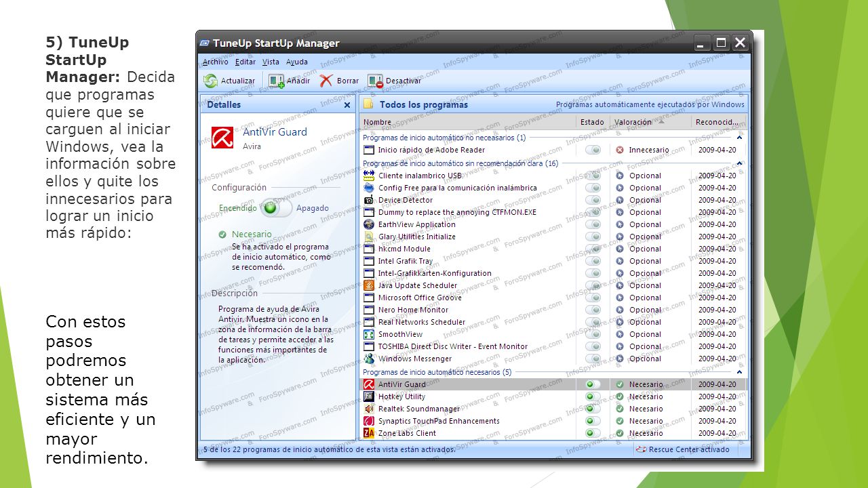Click the Device Detector camera icon

pyautogui.click(x=369, y=200)
